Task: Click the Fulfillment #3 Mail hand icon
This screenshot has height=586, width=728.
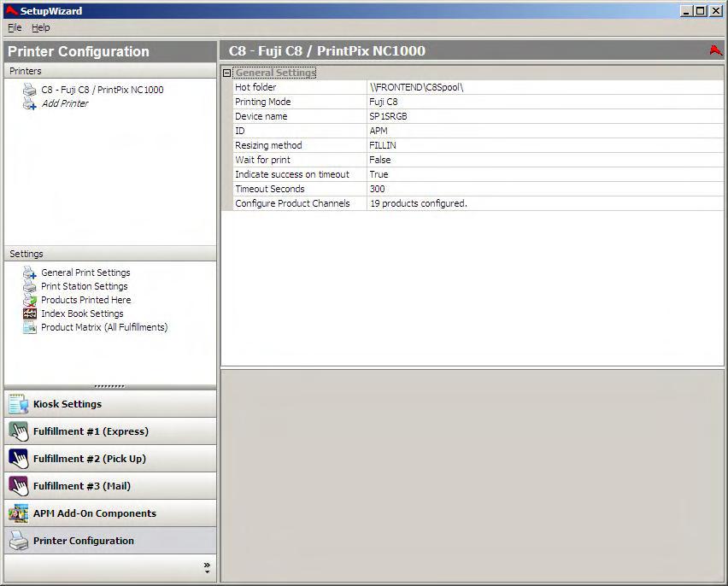Action: [x=19, y=486]
